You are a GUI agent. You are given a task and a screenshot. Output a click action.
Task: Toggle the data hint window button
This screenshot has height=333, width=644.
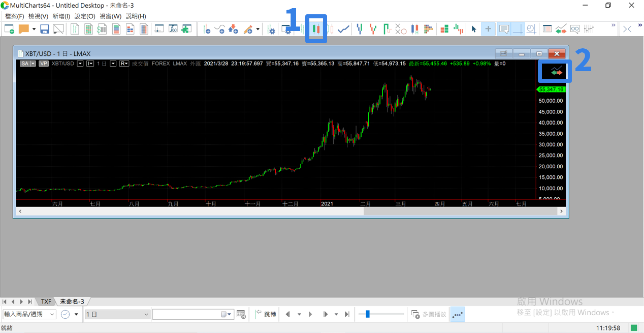tap(504, 29)
